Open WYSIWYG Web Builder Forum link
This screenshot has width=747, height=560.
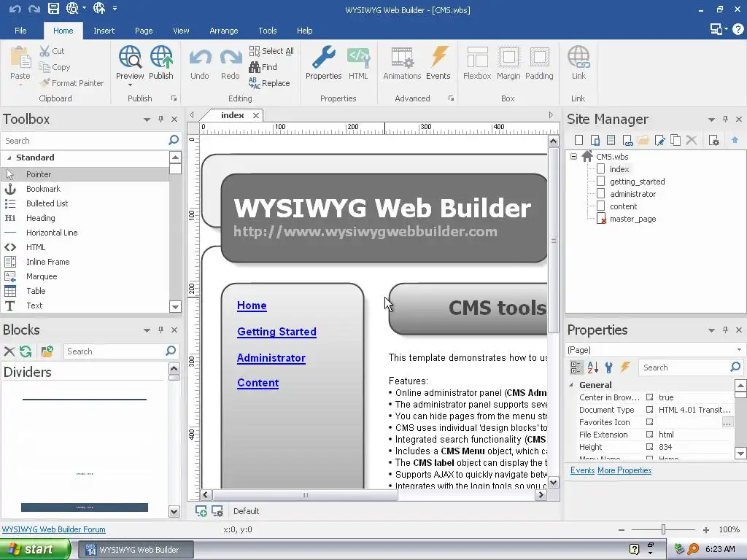click(54, 529)
